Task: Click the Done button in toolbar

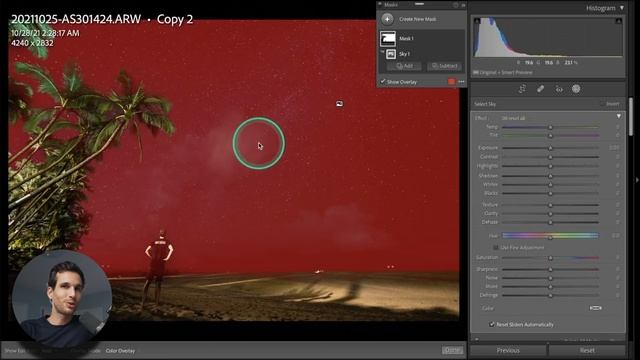Action: point(452,350)
